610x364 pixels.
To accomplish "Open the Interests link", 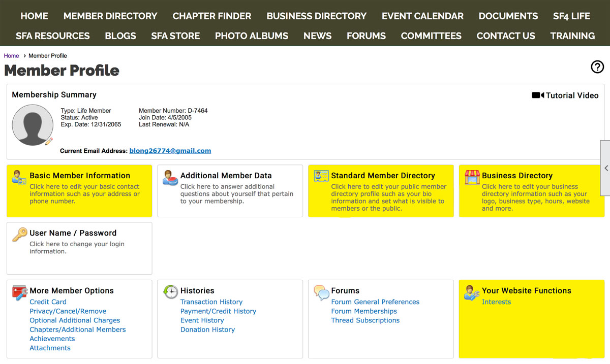I will pyautogui.click(x=497, y=302).
